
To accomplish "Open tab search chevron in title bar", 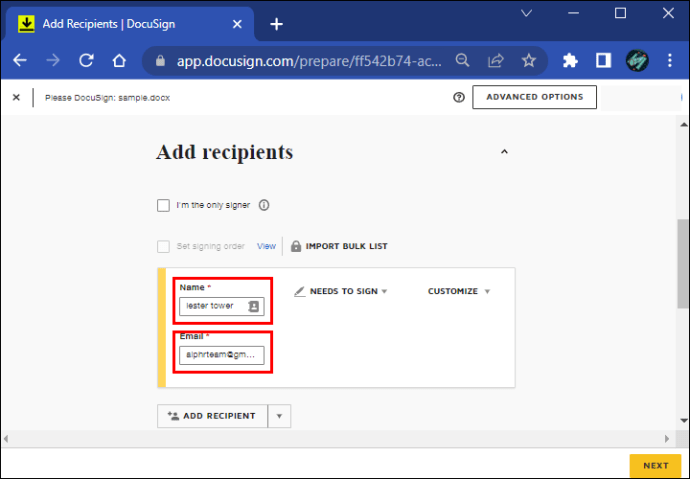I will (526, 13).
